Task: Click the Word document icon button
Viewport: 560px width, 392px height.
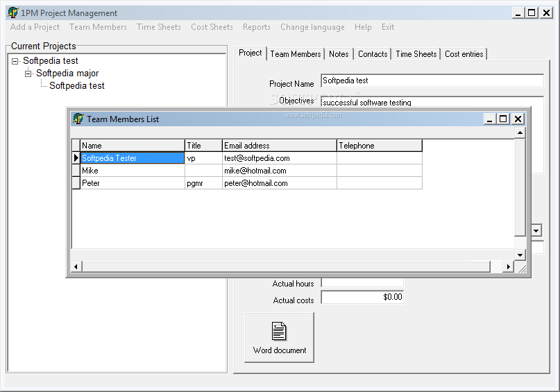Action: [x=279, y=337]
